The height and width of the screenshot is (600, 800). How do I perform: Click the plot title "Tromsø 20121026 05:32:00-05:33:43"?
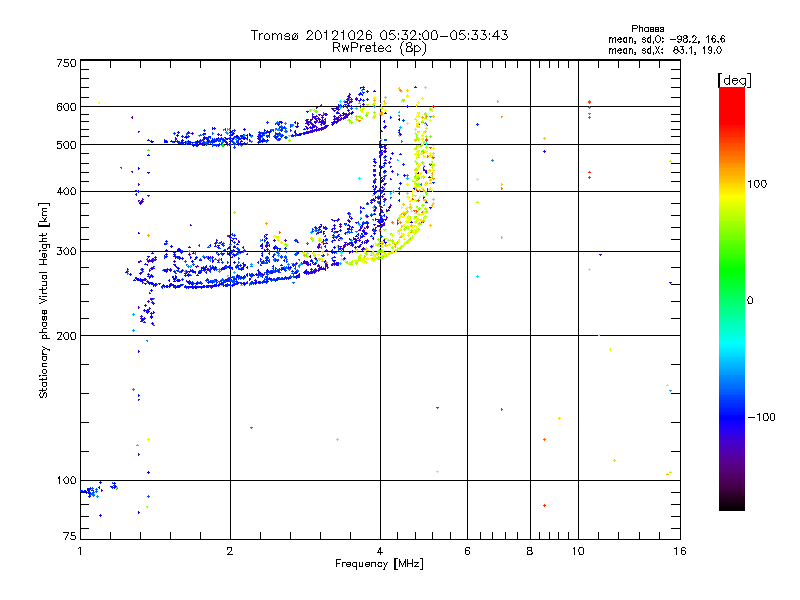tap(379, 35)
